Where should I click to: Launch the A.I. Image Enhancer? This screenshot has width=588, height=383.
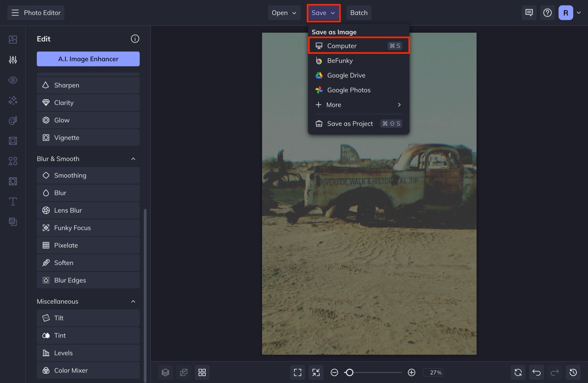point(88,58)
